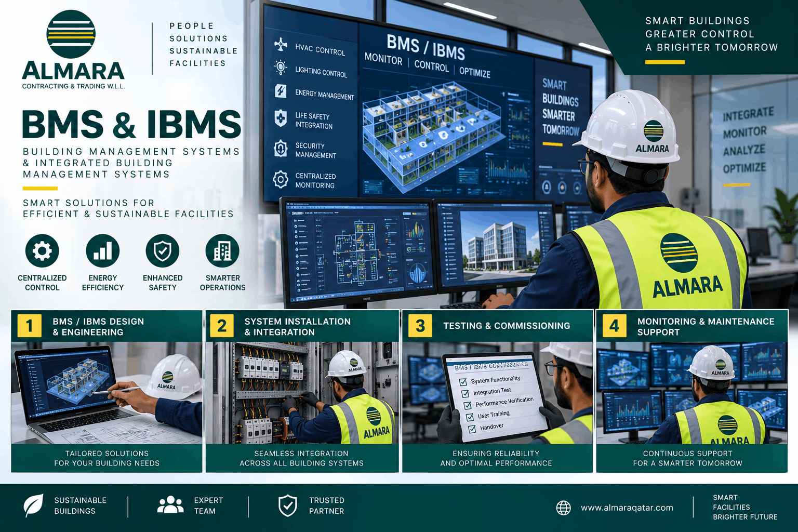Click the Centralized Control gear icon

pyautogui.click(x=42, y=251)
